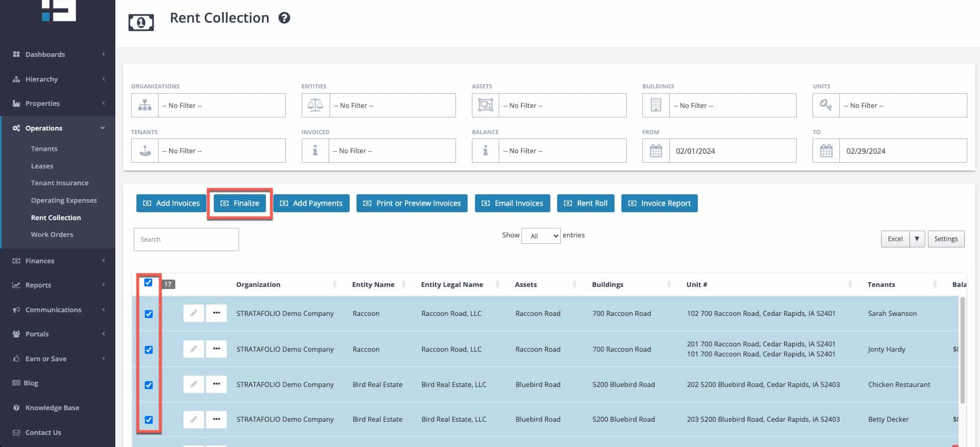Open the three-dots menu for Jonty Hardy row
Image resolution: width=980 pixels, height=447 pixels.
216,349
